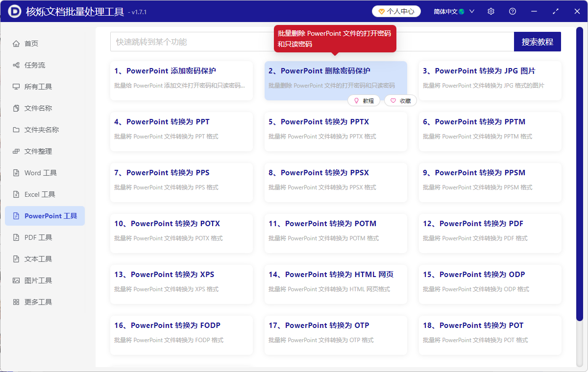Viewport: 588px width, 372px height.
Task: Open PowerPoint 转换为 PPSM tool
Action: (x=490, y=183)
